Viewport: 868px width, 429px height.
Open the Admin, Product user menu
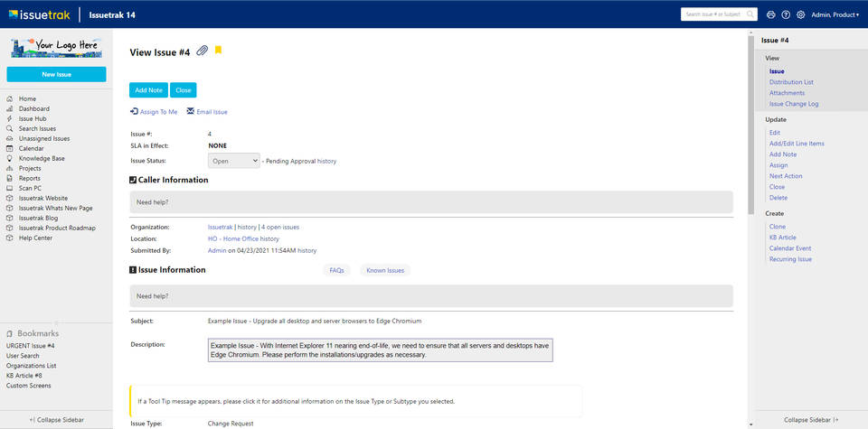coord(835,14)
